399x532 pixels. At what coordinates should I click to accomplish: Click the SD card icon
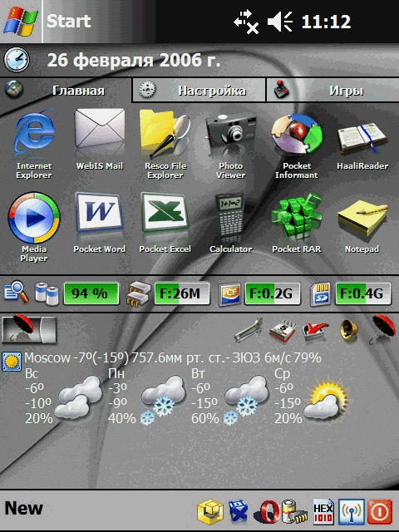click(321, 293)
